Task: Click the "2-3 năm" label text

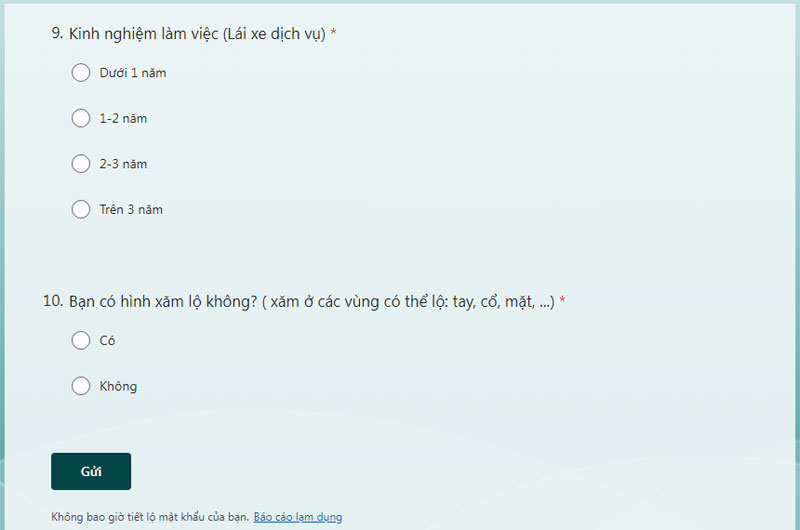Action: [123, 164]
